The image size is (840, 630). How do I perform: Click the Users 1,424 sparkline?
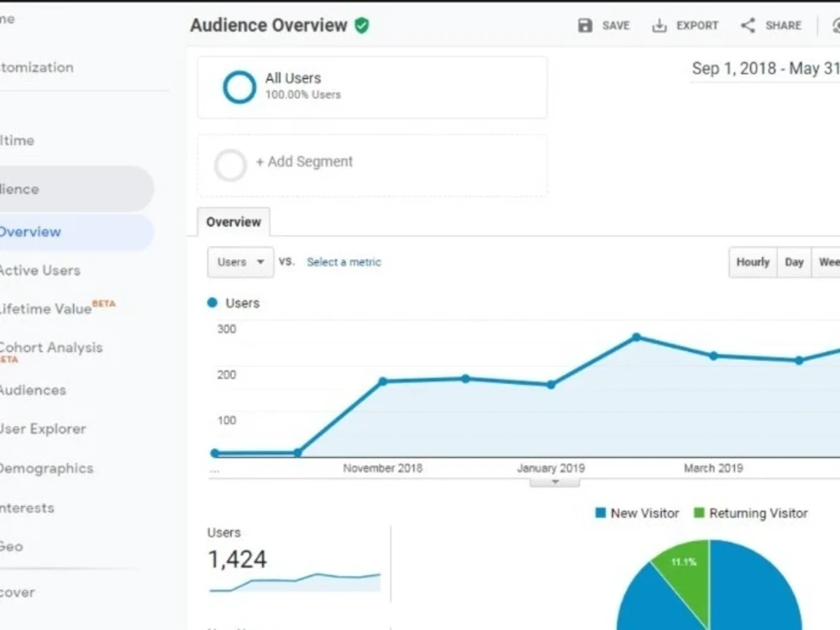coord(295,582)
